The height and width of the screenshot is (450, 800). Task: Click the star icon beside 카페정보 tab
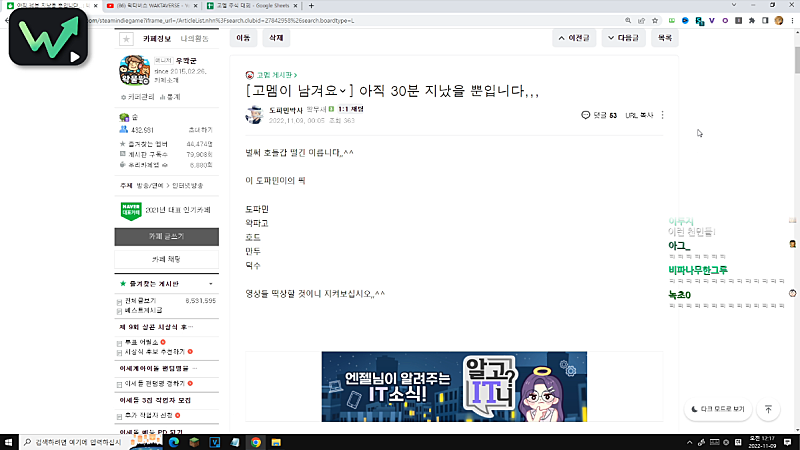(126, 39)
